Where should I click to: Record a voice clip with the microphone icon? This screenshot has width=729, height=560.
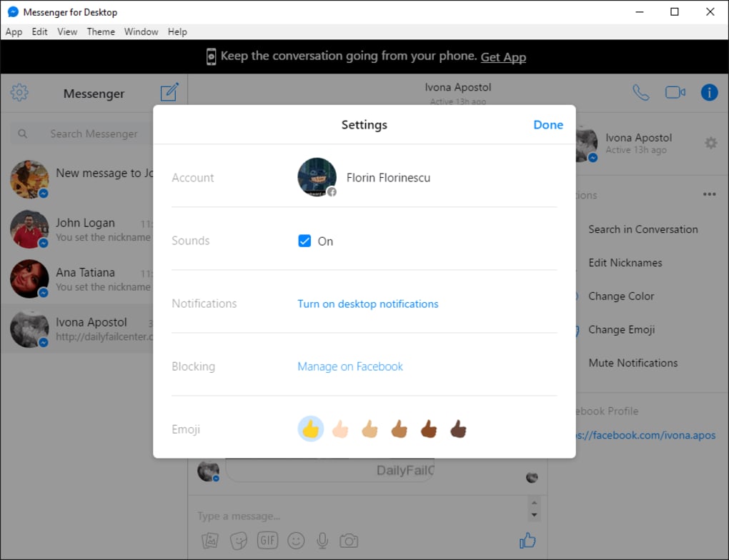(x=322, y=541)
